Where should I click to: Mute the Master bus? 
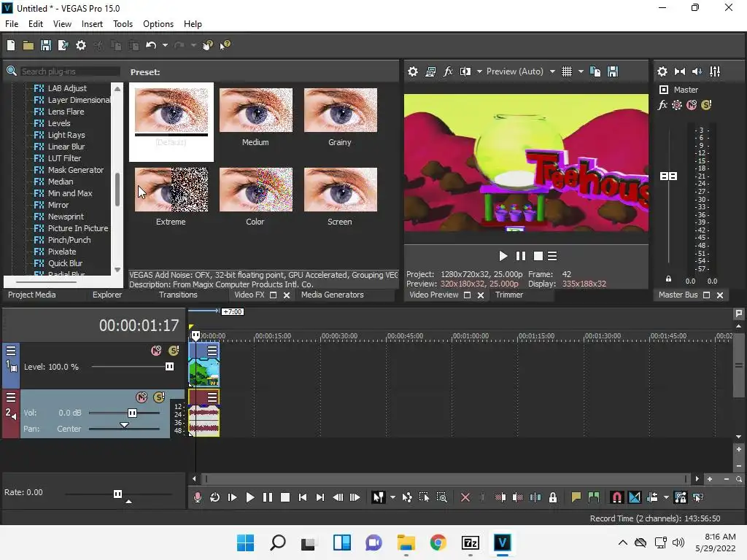692,105
